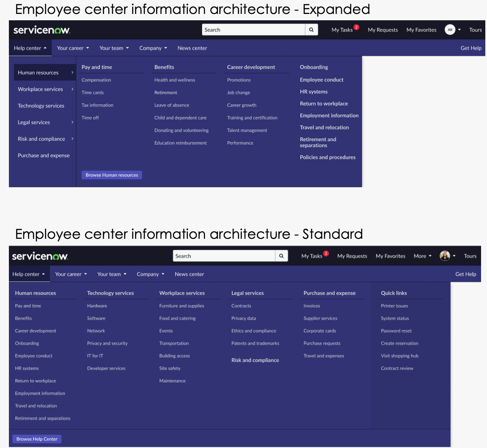
Task: Click the ServiceNow logo in Standard header
Action: [40, 256]
